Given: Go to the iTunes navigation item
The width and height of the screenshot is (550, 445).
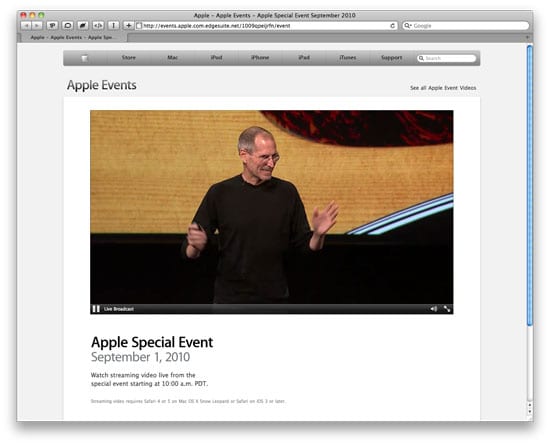Looking at the screenshot, I should click(348, 58).
